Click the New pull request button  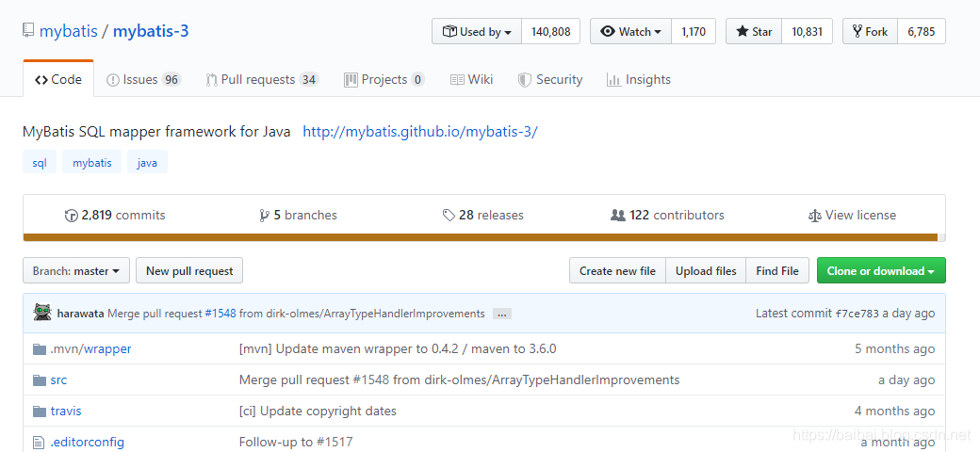click(x=189, y=271)
